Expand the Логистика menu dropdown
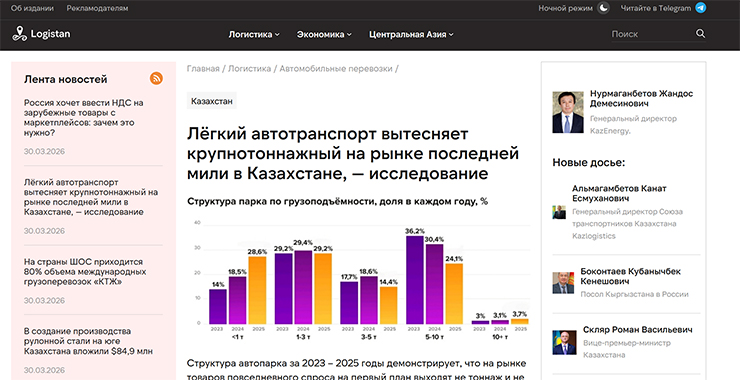The width and height of the screenshot is (740, 380). [x=254, y=34]
